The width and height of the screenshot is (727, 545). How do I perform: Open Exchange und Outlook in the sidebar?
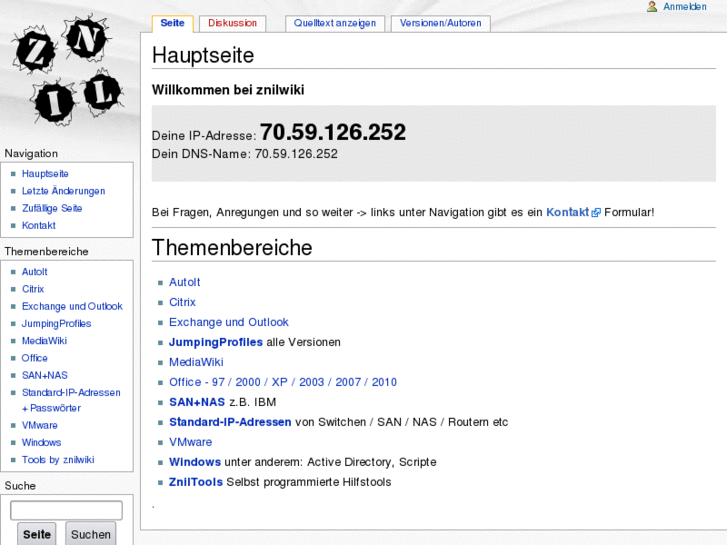coord(72,306)
